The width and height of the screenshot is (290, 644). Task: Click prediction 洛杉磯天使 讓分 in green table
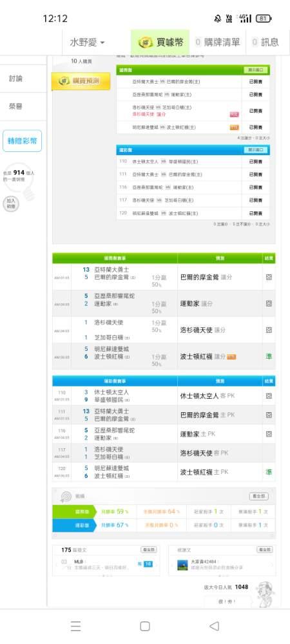coord(203,330)
